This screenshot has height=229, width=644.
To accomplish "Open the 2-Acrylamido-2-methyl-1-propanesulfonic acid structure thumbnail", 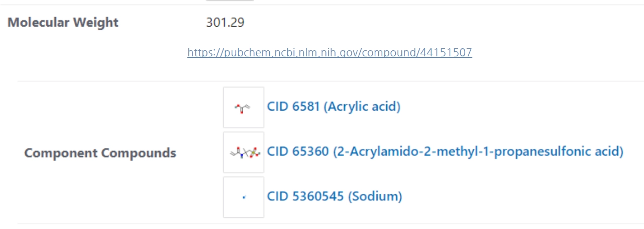I will pos(244,152).
